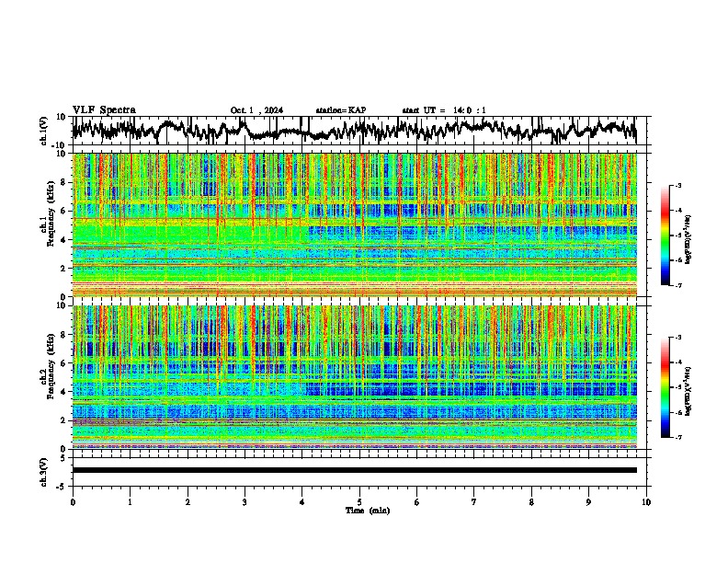The width and height of the screenshot is (728, 563).
Task: Click the ch.3(V) axis label
Action: (x=44, y=472)
